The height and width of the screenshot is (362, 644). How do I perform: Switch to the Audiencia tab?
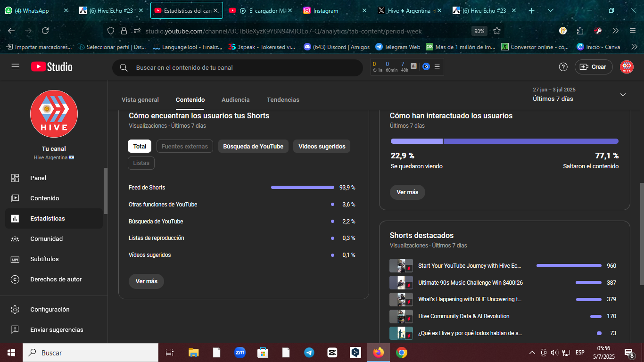[x=236, y=99]
